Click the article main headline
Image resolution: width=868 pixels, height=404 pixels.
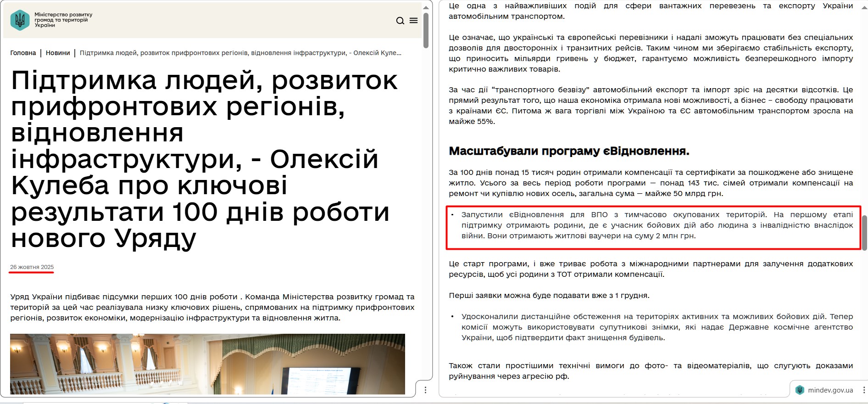click(x=205, y=159)
